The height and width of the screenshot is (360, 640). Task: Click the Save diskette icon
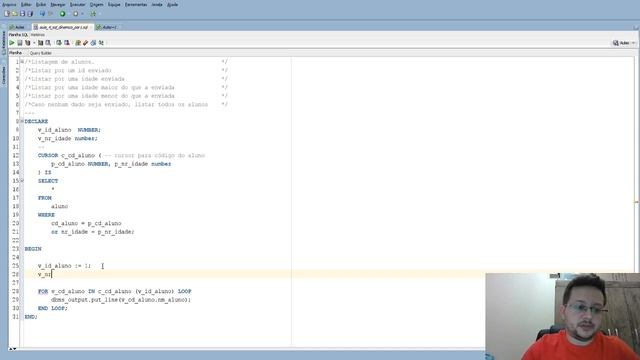point(22,14)
